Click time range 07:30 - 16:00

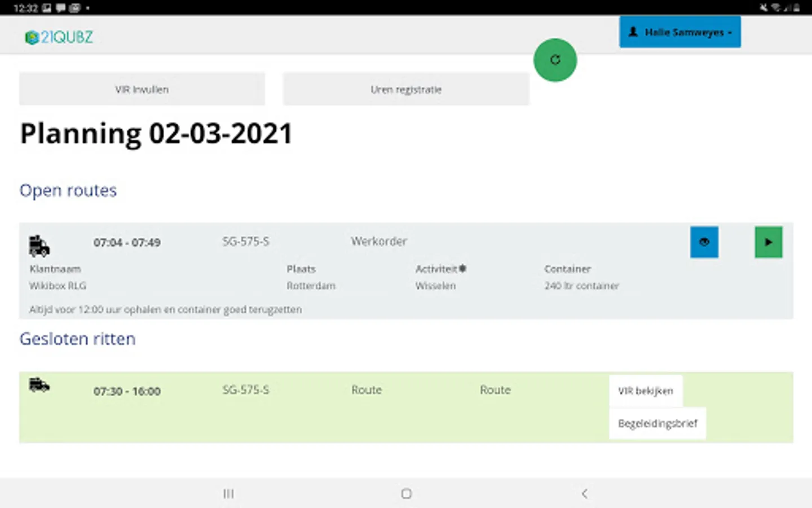(127, 391)
